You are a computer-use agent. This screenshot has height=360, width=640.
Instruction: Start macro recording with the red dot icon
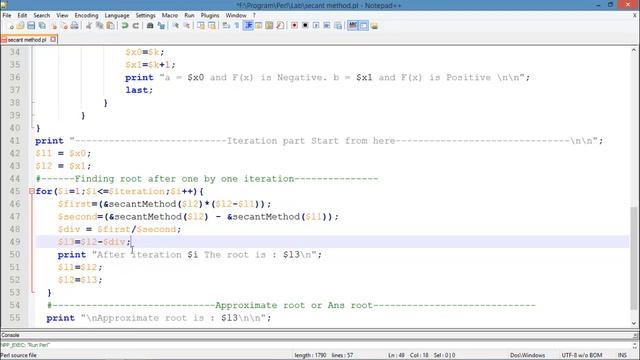294,26
